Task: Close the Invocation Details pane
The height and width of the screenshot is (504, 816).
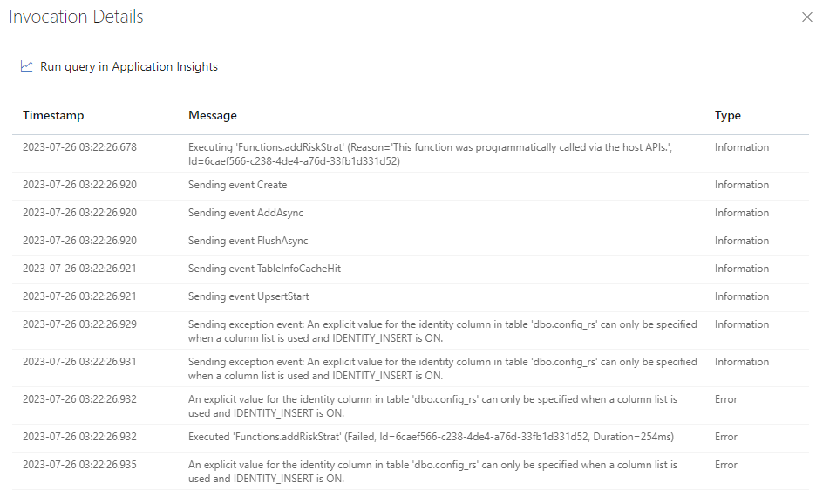Action: (806, 16)
